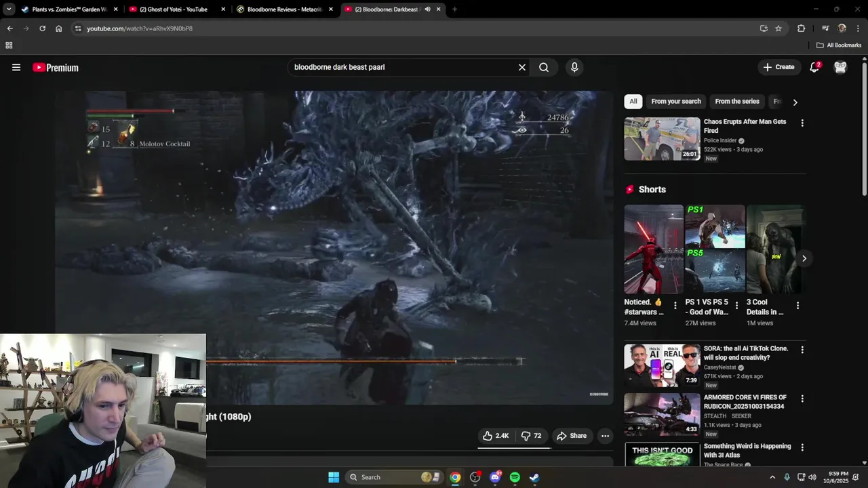This screenshot has width=868, height=488.
Task: Open media controls icon in Chrome toolbar
Action: click(825, 28)
